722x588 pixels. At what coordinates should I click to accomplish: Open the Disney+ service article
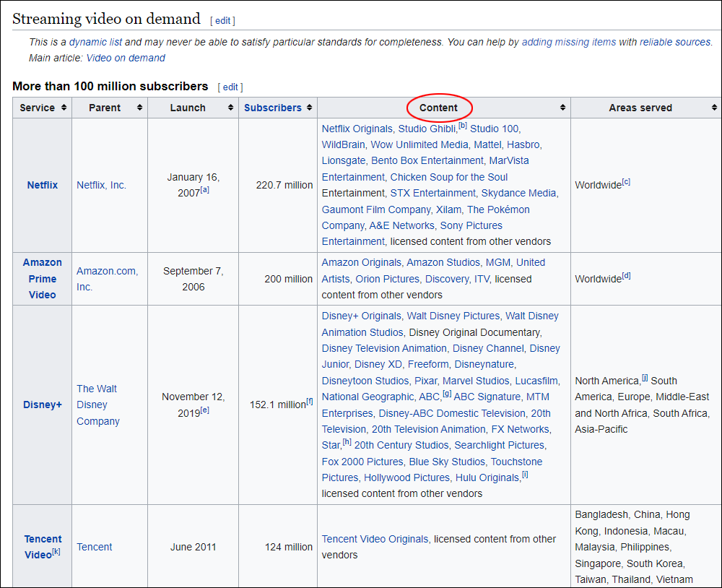(43, 405)
